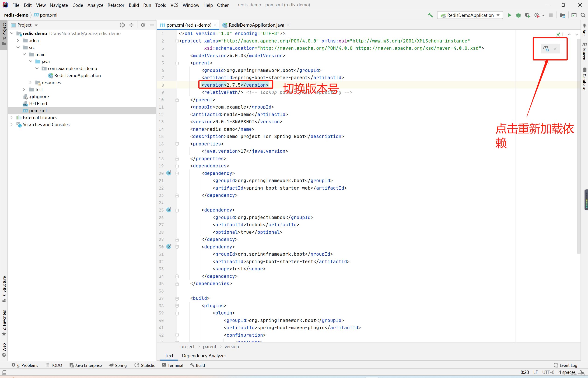Toggle the Maven tool window on right sidebar
Image resolution: width=588 pixels, height=378 pixels.
[x=584, y=51]
